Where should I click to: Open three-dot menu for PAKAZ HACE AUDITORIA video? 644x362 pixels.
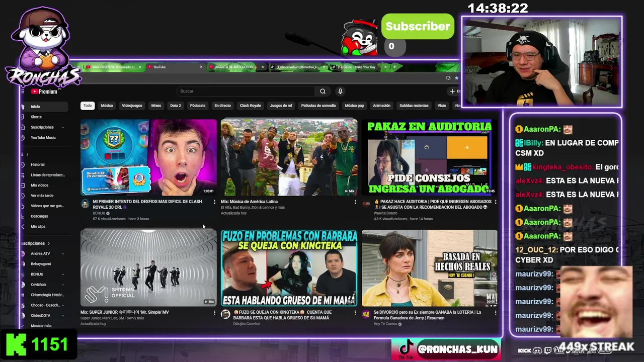496,202
